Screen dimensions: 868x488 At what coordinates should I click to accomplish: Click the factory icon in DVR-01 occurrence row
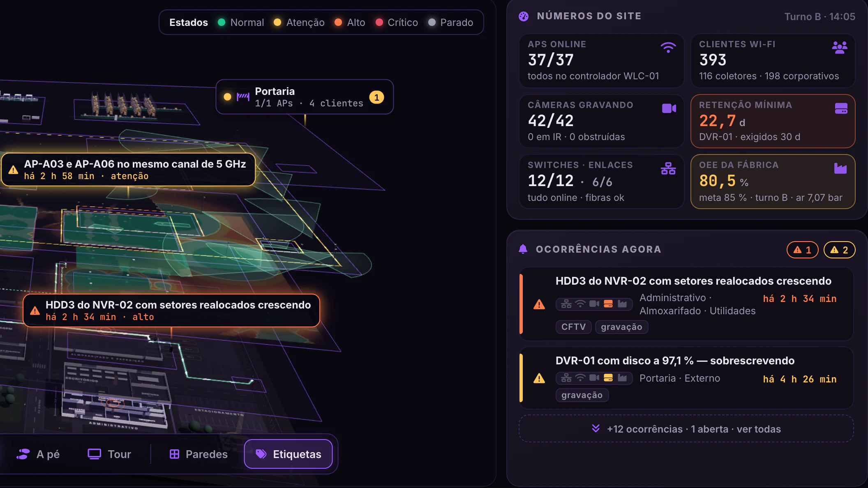[x=622, y=378]
